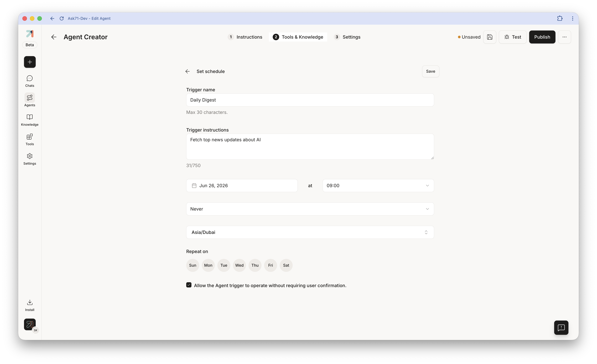The width and height of the screenshot is (597, 364).
Task: Click the Publish button
Action: [x=542, y=37]
